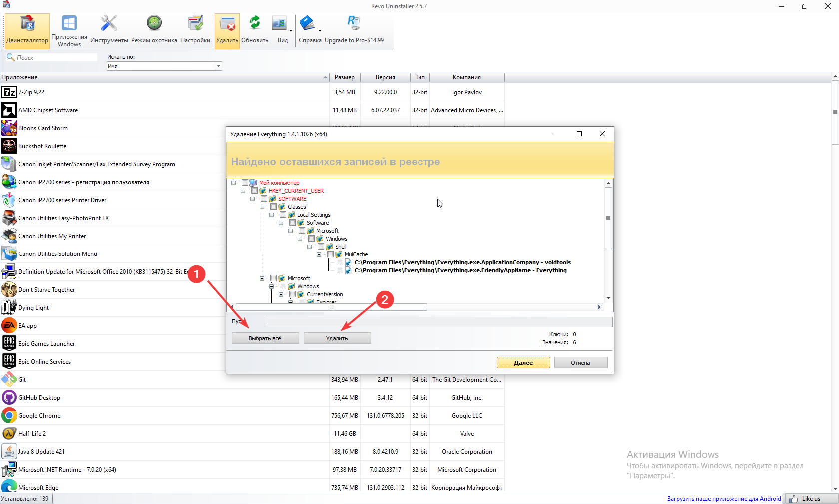The image size is (839, 504).
Task: Collapse the Classes tree node
Action: click(x=262, y=207)
